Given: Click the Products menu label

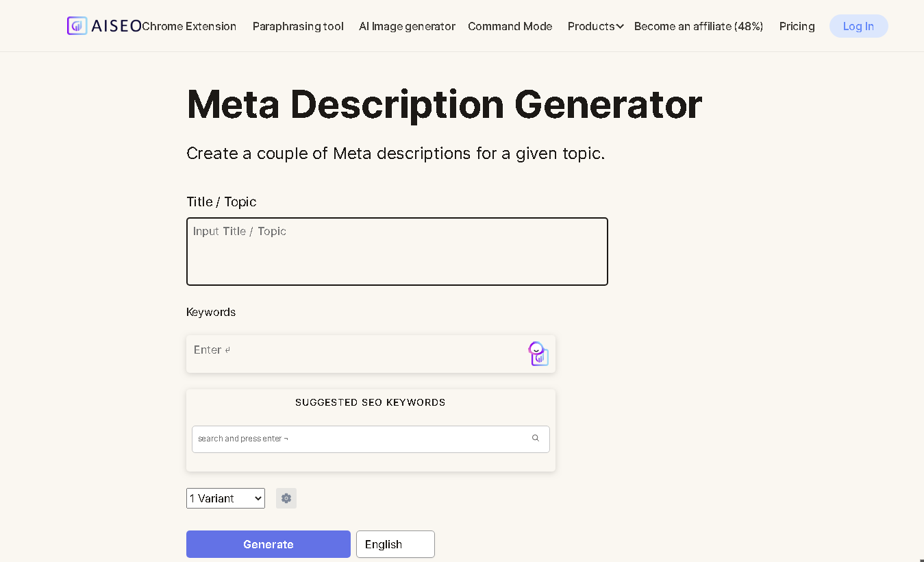Looking at the screenshot, I should [x=590, y=26].
